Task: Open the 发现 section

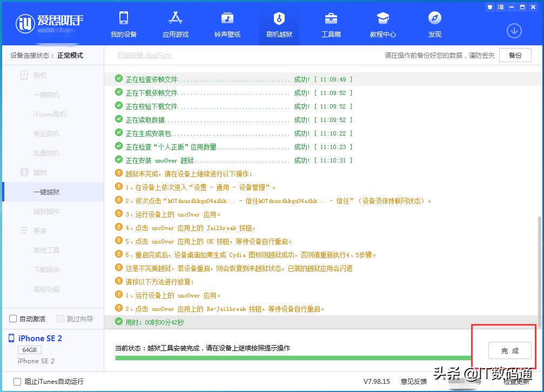Action: pyautogui.click(x=435, y=24)
